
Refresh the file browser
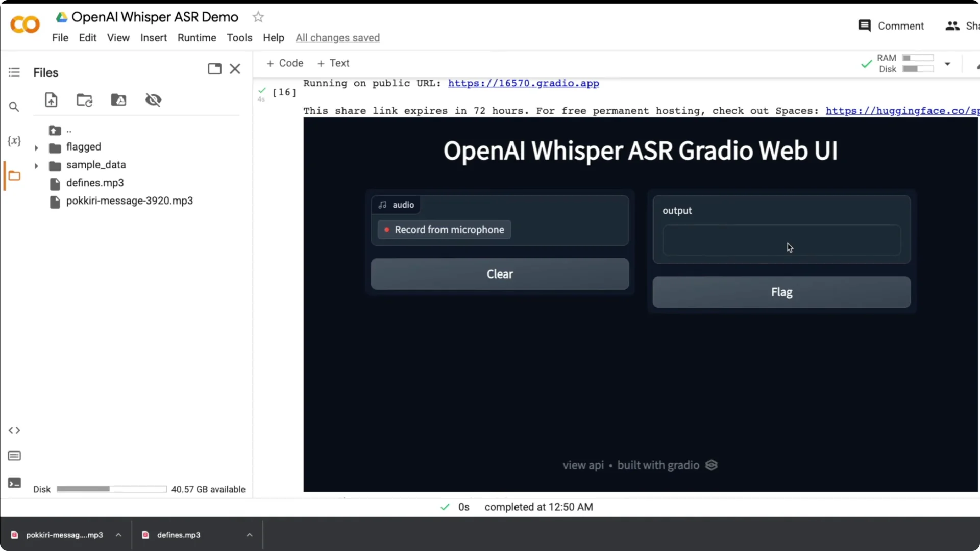click(84, 99)
